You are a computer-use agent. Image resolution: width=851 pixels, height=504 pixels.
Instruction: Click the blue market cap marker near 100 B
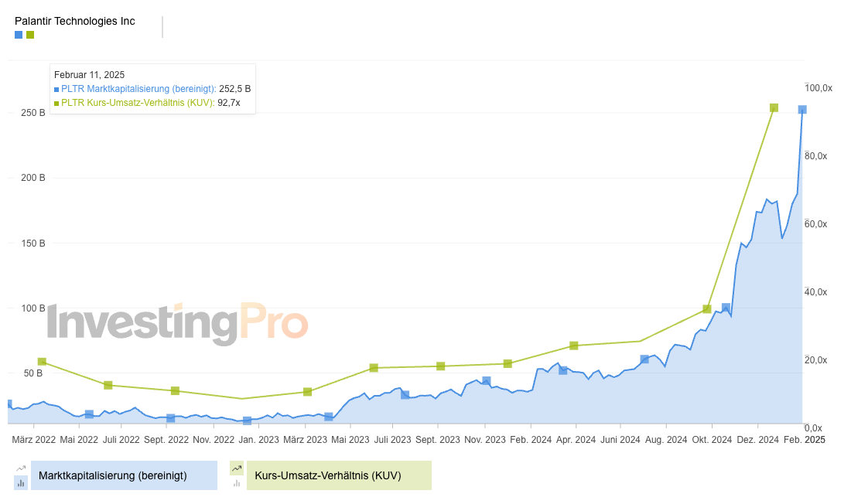pyautogui.click(x=726, y=308)
